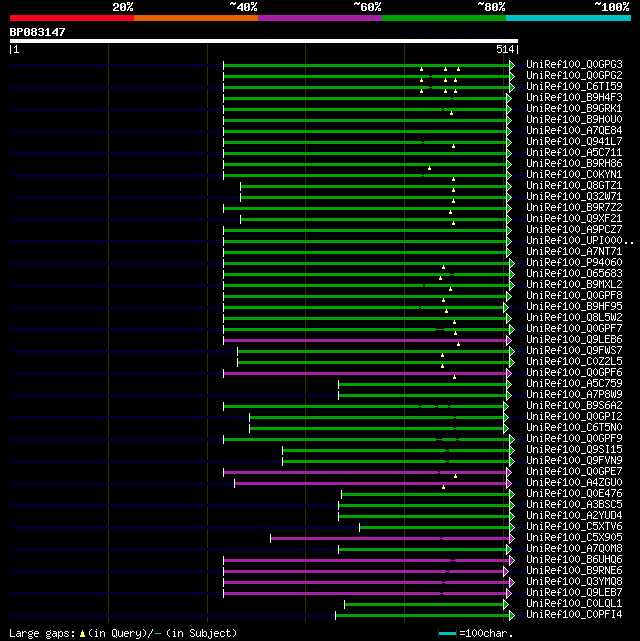The image size is (640, 641).
Task: Click the green alignment bar for Q0GPF8
Action: pos(365,296)
